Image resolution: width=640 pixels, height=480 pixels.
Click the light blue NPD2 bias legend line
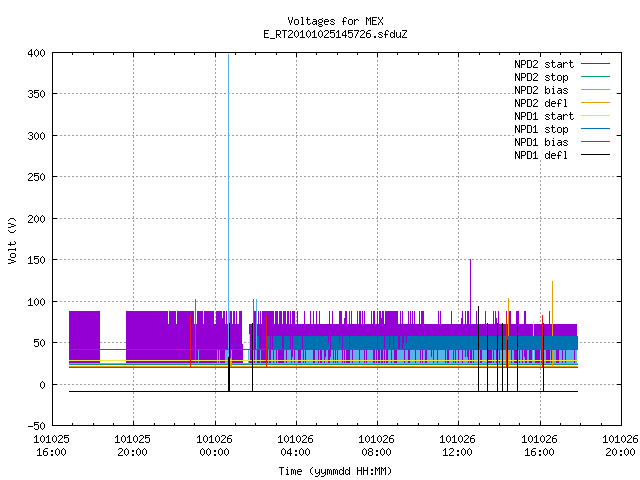[x=596, y=90]
